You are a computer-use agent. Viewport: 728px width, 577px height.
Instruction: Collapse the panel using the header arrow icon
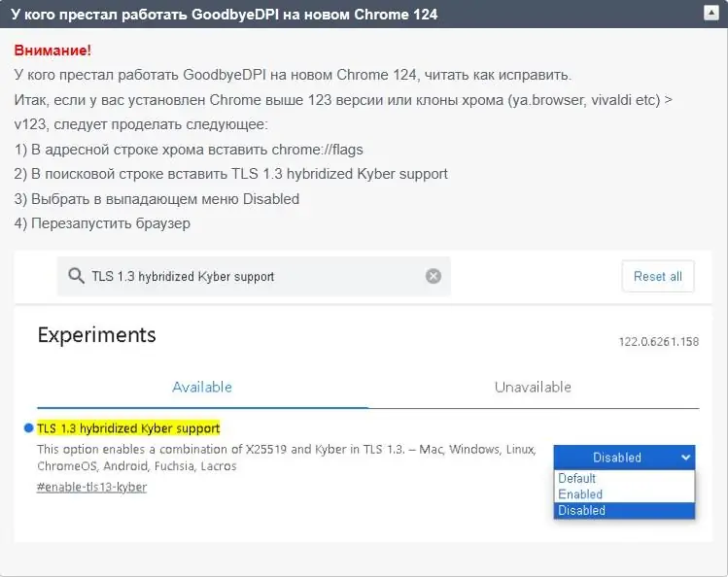click(711, 14)
